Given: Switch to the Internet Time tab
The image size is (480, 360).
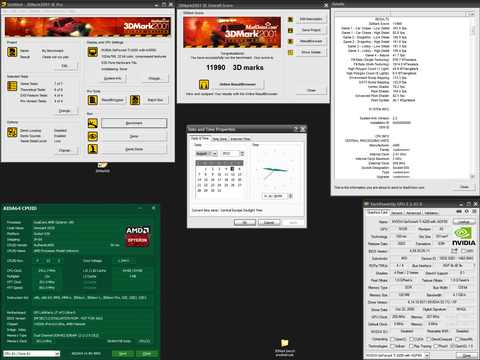Looking at the screenshot, I should pyautogui.click(x=240, y=139).
